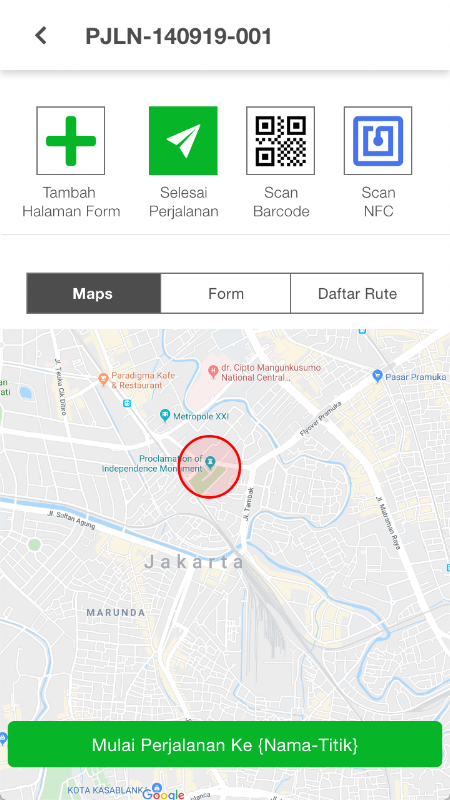Switch to the Maps tab
The width and height of the screenshot is (450, 800).
[93, 293]
